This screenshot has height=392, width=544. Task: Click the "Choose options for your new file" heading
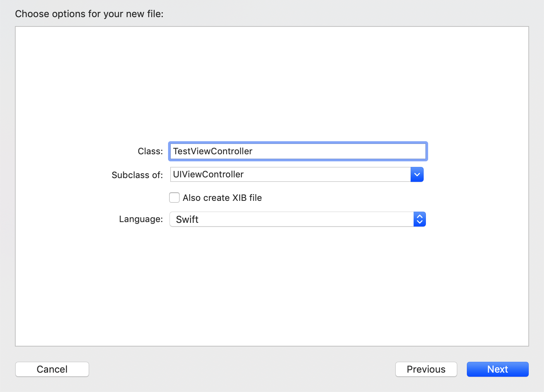tap(89, 14)
